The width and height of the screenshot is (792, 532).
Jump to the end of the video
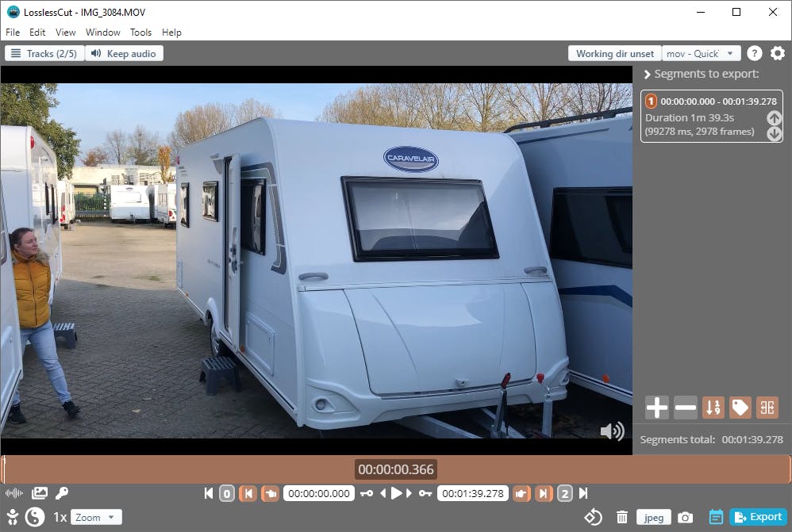583,493
